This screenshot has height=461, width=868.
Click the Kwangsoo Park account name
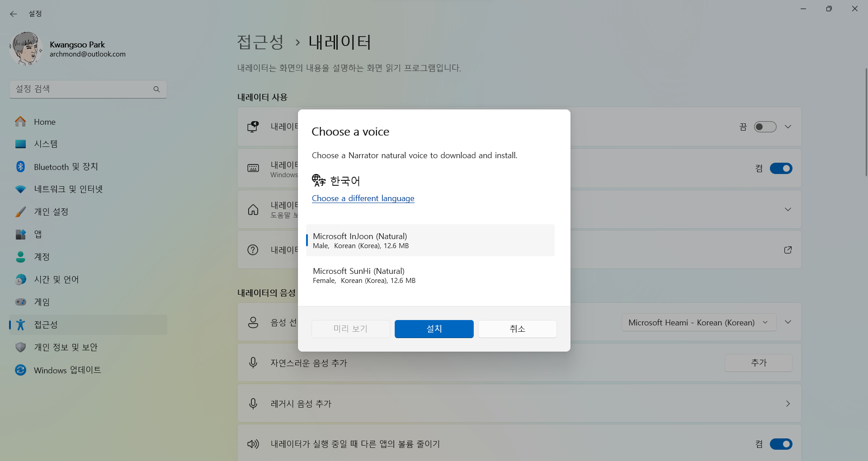click(77, 45)
